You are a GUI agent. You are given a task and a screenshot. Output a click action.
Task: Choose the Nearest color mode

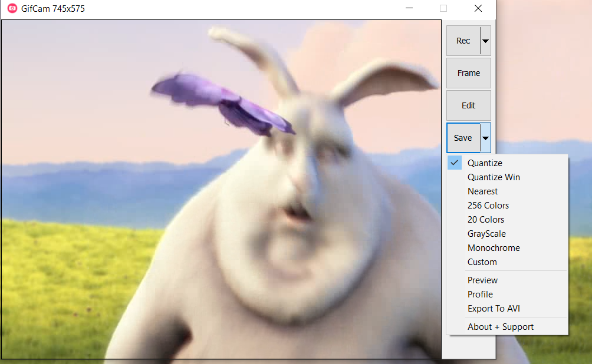[508, 191]
